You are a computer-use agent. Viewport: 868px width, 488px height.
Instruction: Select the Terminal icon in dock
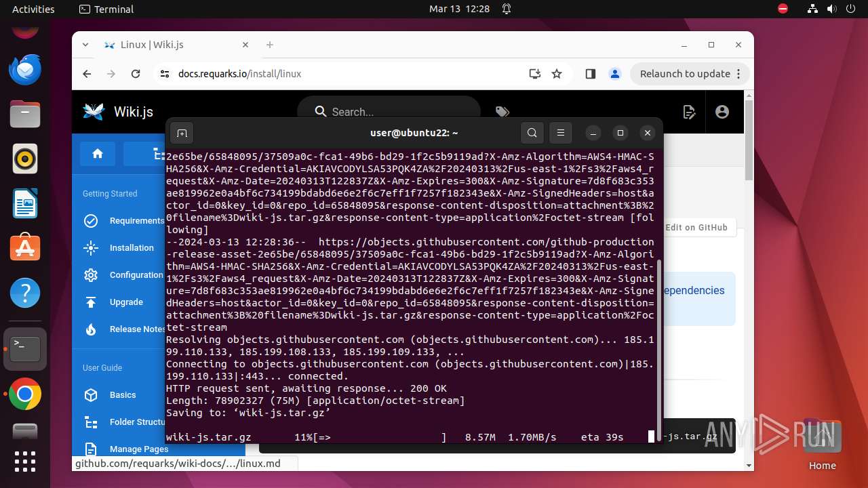point(25,349)
